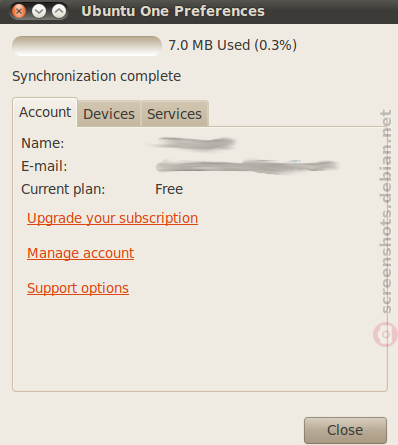
Task: Click the Ubuntu One Preferences title bar
Action: (x=173, y=11)
